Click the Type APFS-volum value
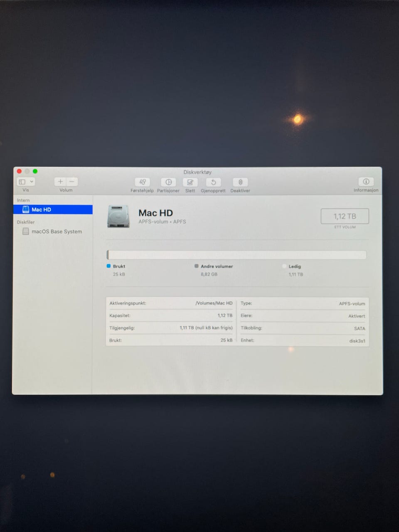 point(352,303)
